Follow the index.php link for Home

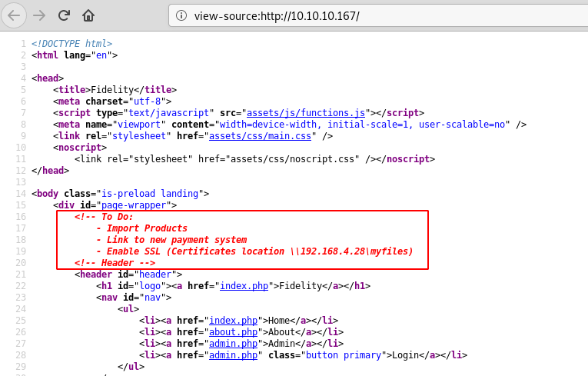[233, 321]
